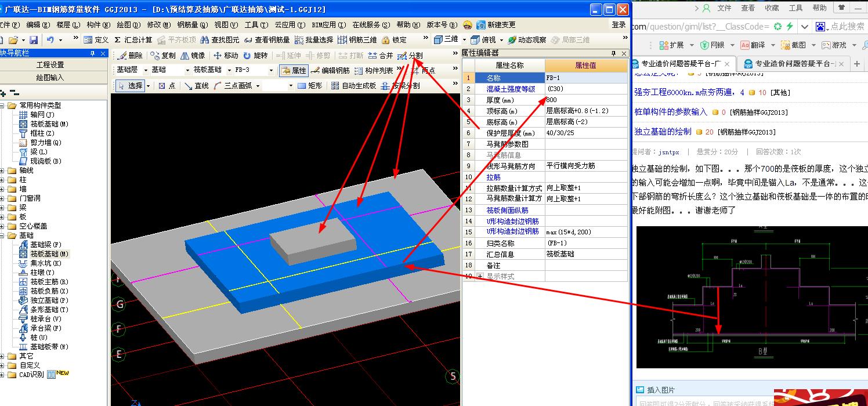Expand 显示样式 row in property editor
The image size is (868, 406).
tap(480, 277)
